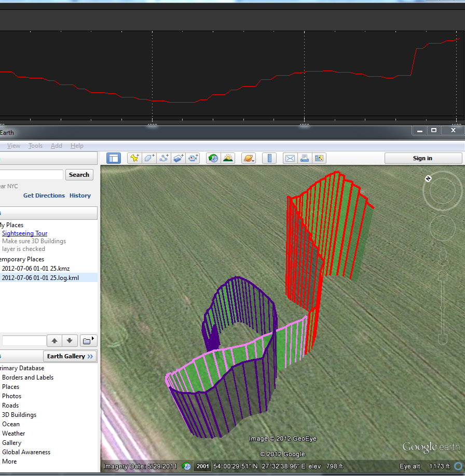Open the Tools menu
This screenshot has height=476, width=465.
[35, 146]
